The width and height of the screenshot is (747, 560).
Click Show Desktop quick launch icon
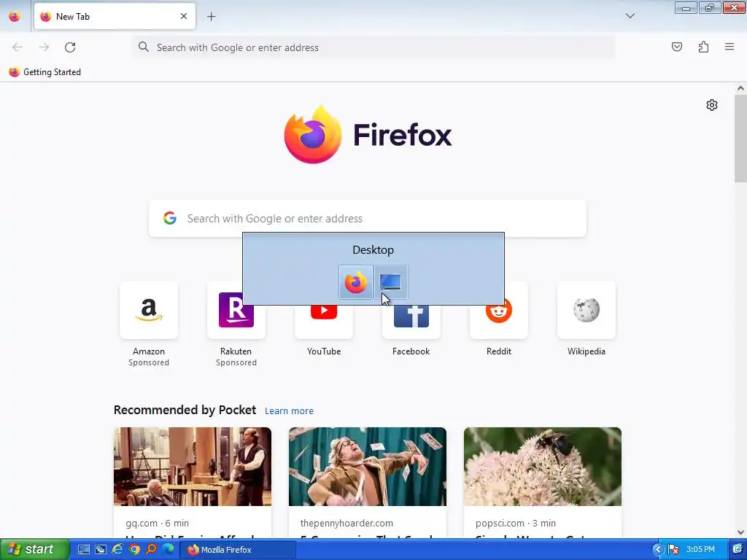tap(84, 550)
